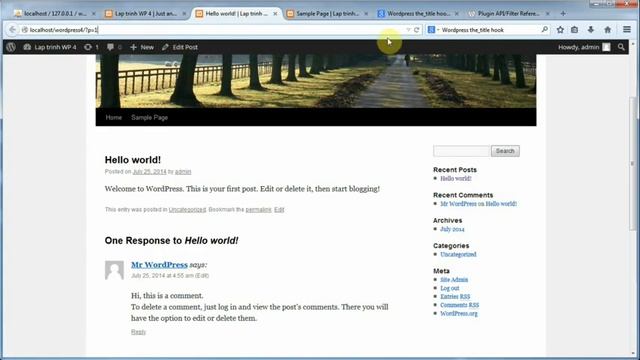
Task: Click Mr WordPress under Recent Comments
Action: click(x=458, y=204)
